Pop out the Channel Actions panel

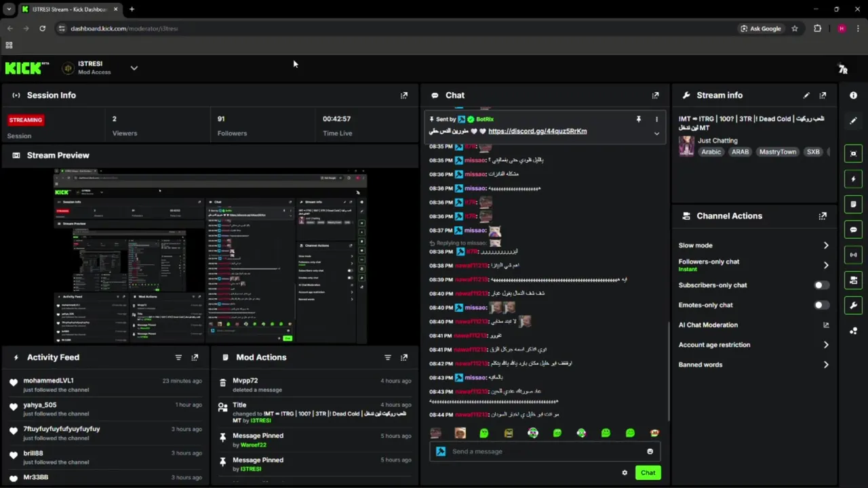(823, 216)
